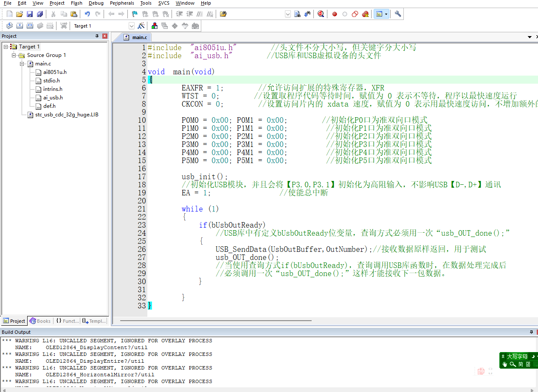The height and width of the screenshot is (392, 538).
Task: Click the EA = 1; line of code
Action: click(x=196, y=193)
